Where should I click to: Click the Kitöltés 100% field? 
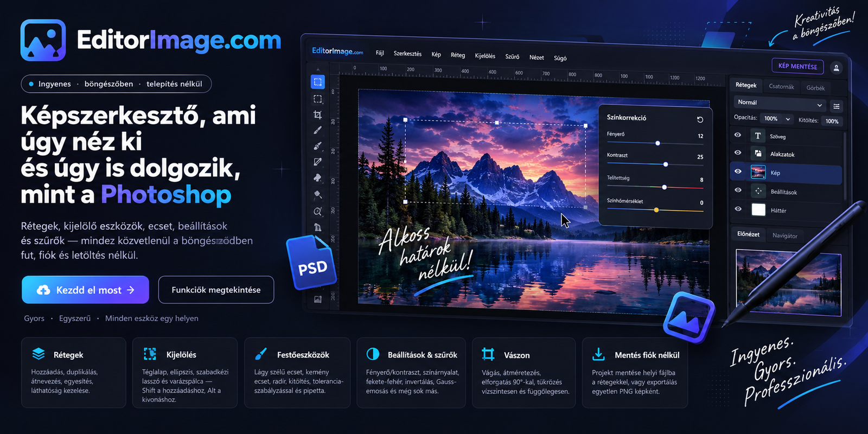pyautogui.click(x=832, y=121)
